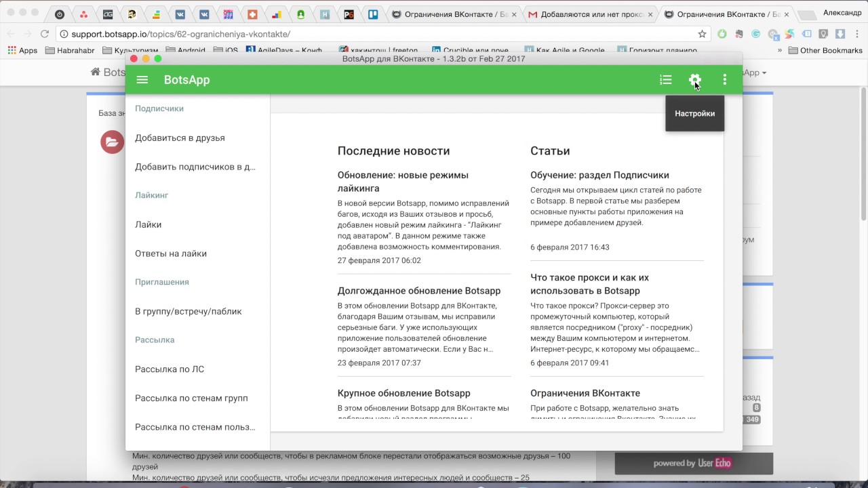Click the Grammarly extension icon
The image size is (868, 488).
pyautogui.click(x=756, y=34)
